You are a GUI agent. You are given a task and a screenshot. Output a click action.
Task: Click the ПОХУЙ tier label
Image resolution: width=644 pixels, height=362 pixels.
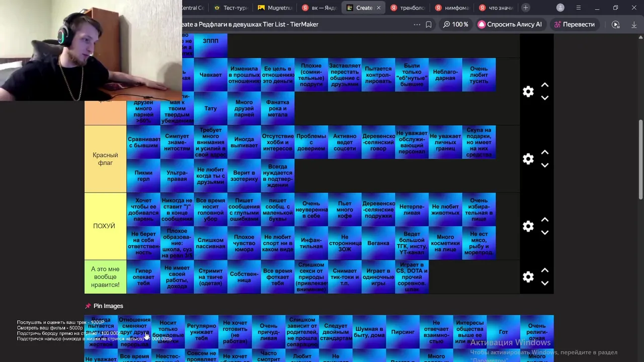click(x=105, y=226)
